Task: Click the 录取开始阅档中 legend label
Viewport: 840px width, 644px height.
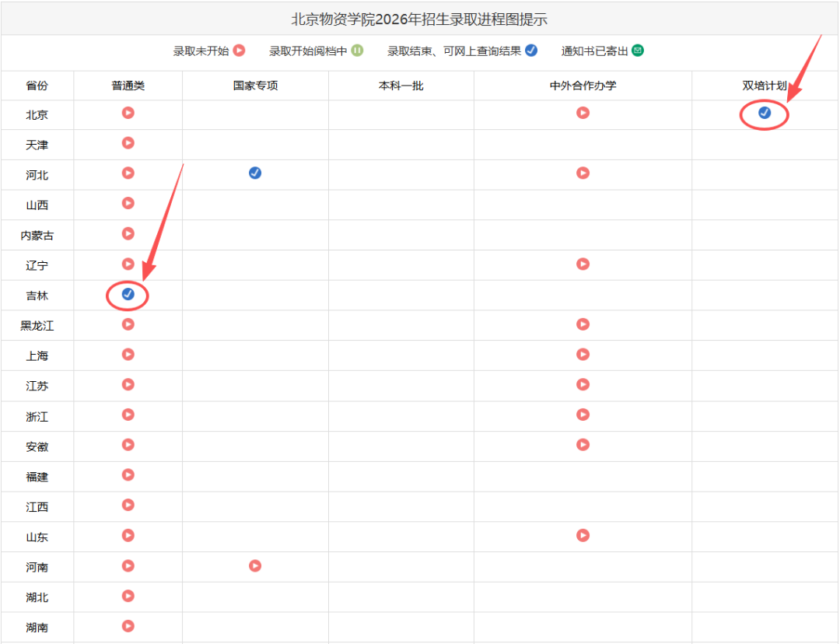Action: [308, 51]
